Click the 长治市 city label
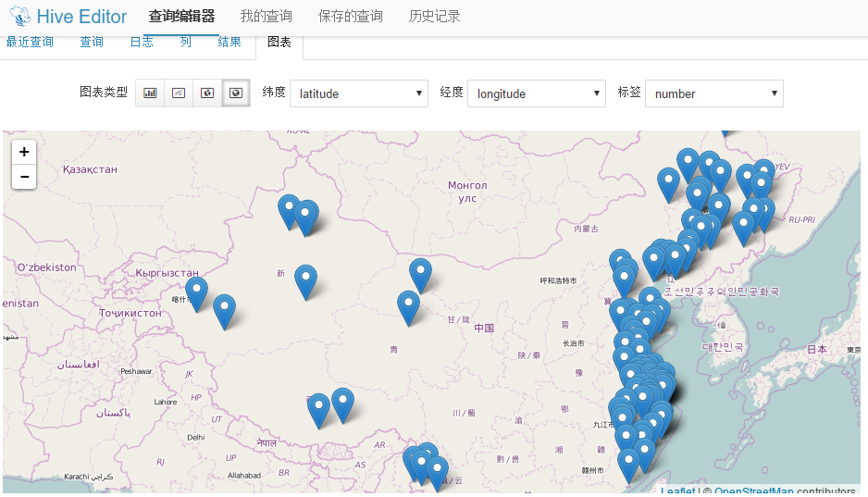This screenshot has height=497, width=868. 574,343
